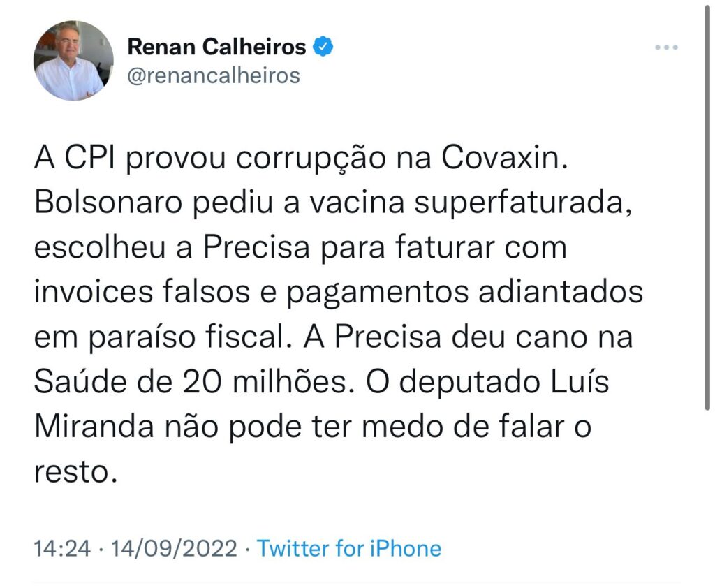
Task: Click the Twitter for iPhone source link
Action: coord(349,548)
